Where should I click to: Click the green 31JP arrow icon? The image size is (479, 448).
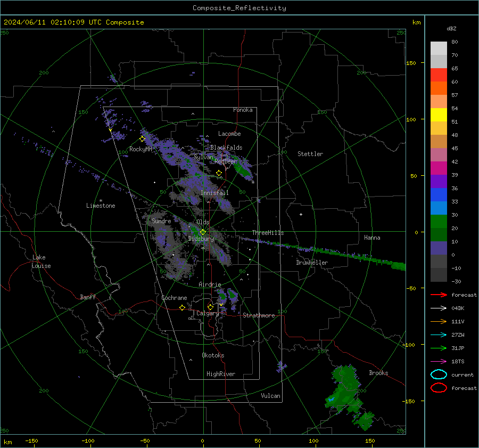pyautogui.click(x=439, y=348)
